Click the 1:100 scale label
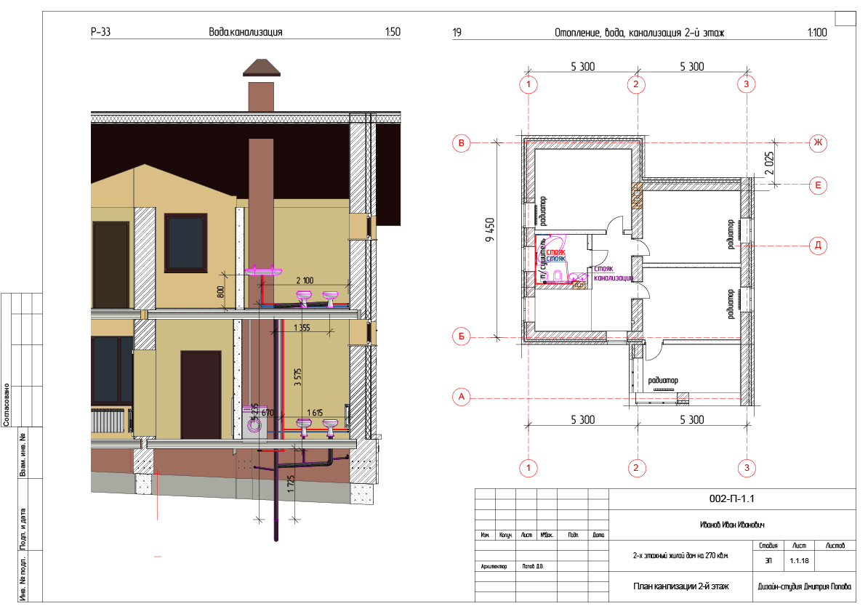This screenshot has height=614, width=868. tap(817, 32)
